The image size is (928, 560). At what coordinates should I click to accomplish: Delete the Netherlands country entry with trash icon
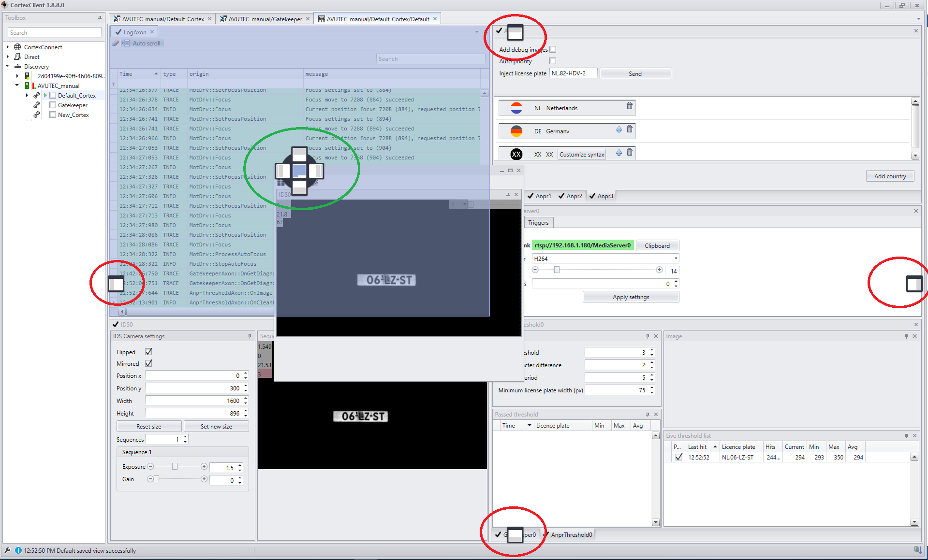pos(630,106)
